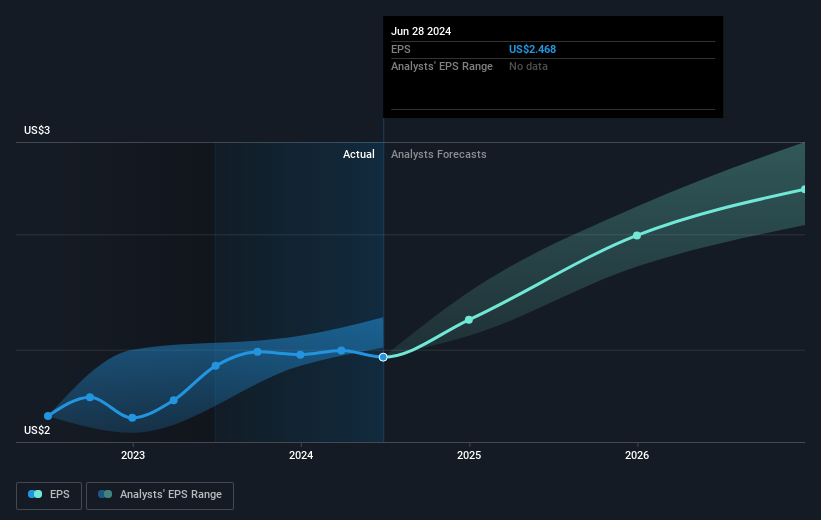Viewport: 821px width, 520px height.
Task: Click the US$2 y-axis label
Action: point(37,430)
